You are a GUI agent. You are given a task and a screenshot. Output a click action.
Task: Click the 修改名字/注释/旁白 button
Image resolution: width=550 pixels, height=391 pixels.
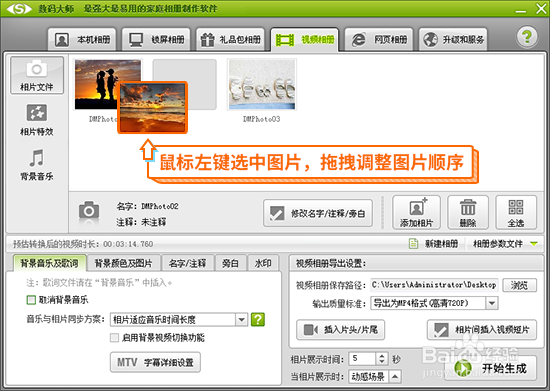pos(318,213)
